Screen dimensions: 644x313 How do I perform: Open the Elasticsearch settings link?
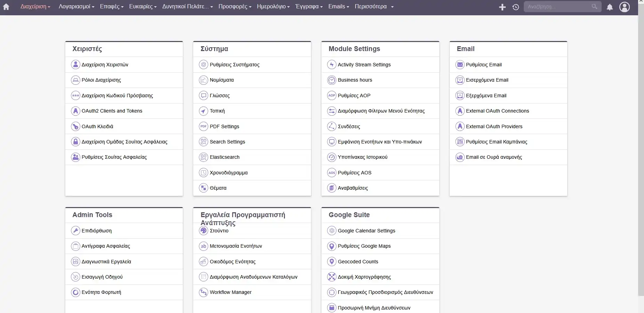pyautogui.click(x=225, y=157)
